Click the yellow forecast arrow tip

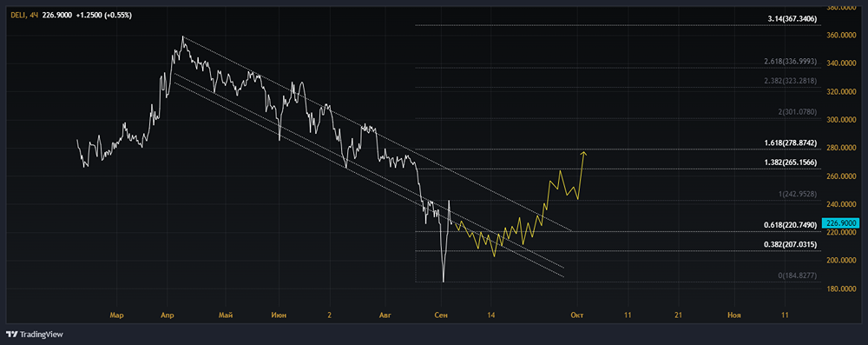[584, 153]
